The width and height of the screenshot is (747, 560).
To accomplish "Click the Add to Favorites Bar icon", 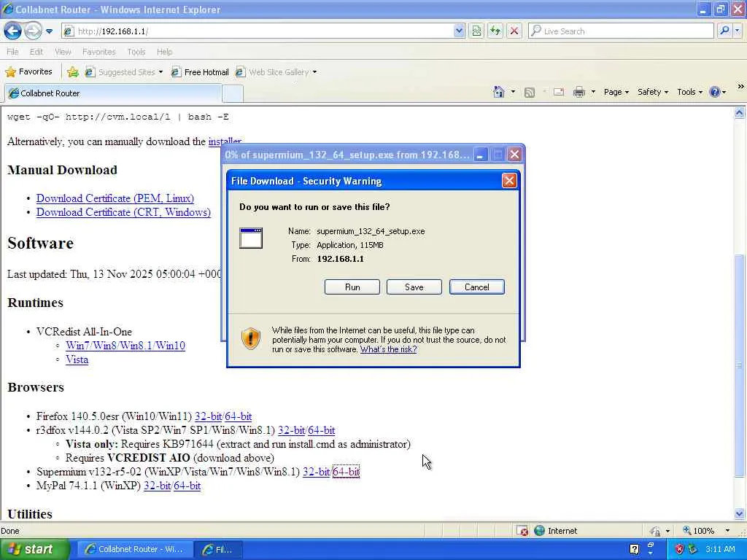I will pyautogui.click(x=73, y=72).
